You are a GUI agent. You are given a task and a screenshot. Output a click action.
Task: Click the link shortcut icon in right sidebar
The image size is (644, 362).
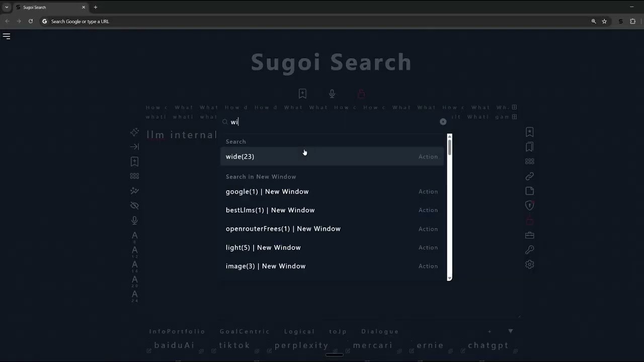529,176
